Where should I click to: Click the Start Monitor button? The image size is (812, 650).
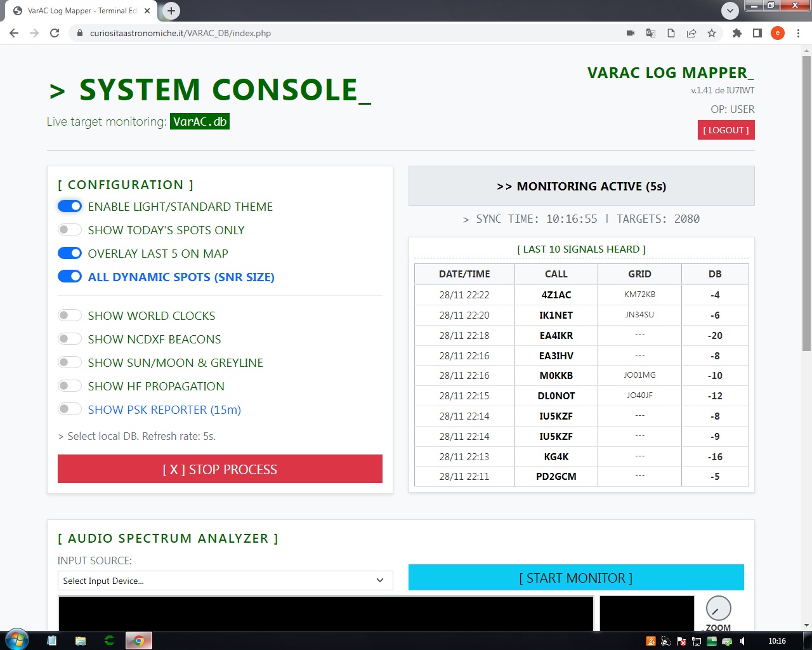click(x=575, y=578)
